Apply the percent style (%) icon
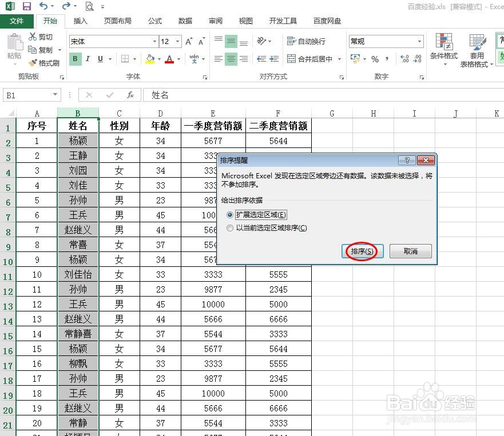 tap(375, 59)
